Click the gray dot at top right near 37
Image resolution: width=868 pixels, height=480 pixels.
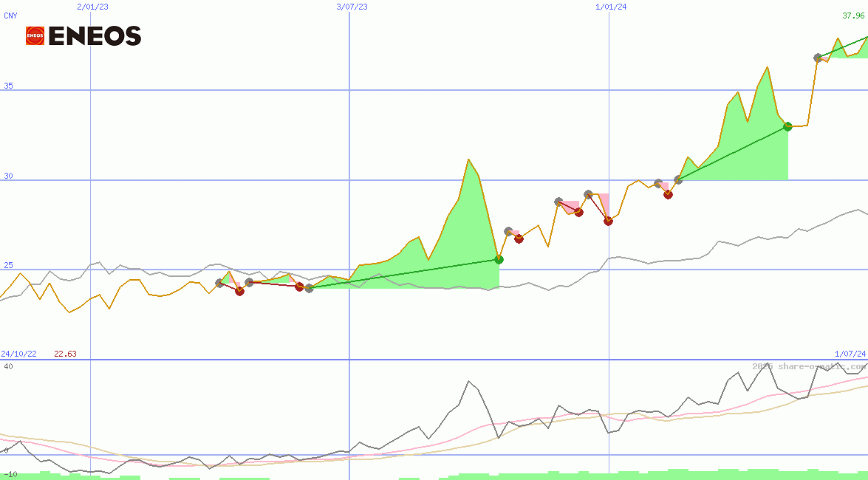tap(818, 58)
